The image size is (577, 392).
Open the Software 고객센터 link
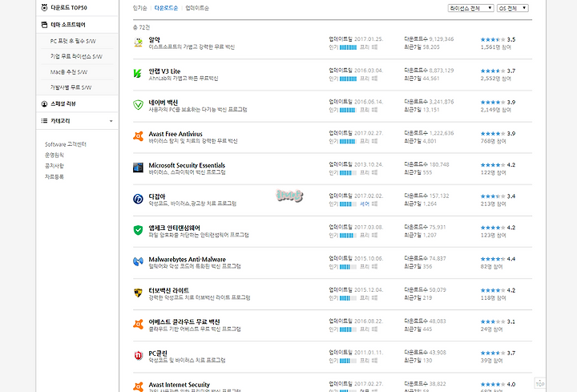coord(66,144)
